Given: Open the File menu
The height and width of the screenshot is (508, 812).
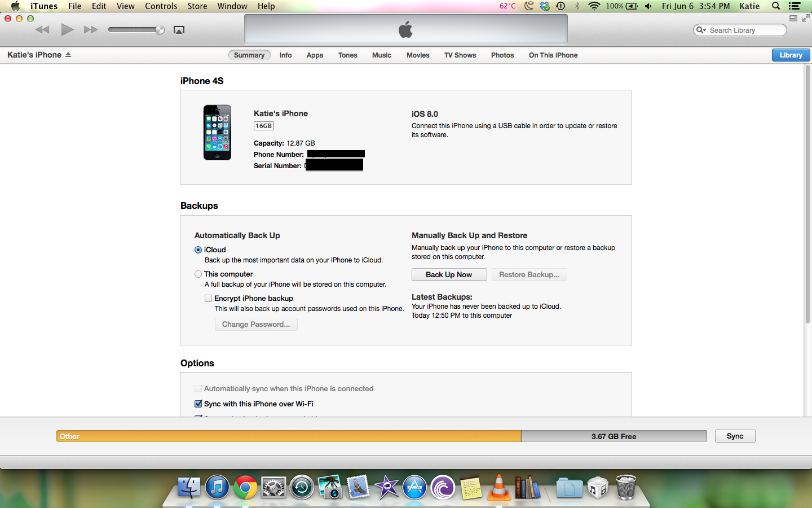Looking at the screenshot, I should [75, 6].
